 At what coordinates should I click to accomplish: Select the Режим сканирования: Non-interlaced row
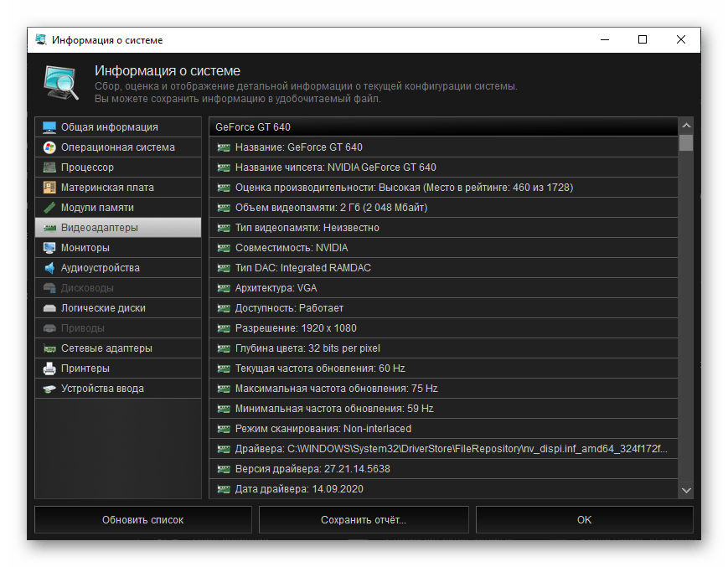(443, 429)
